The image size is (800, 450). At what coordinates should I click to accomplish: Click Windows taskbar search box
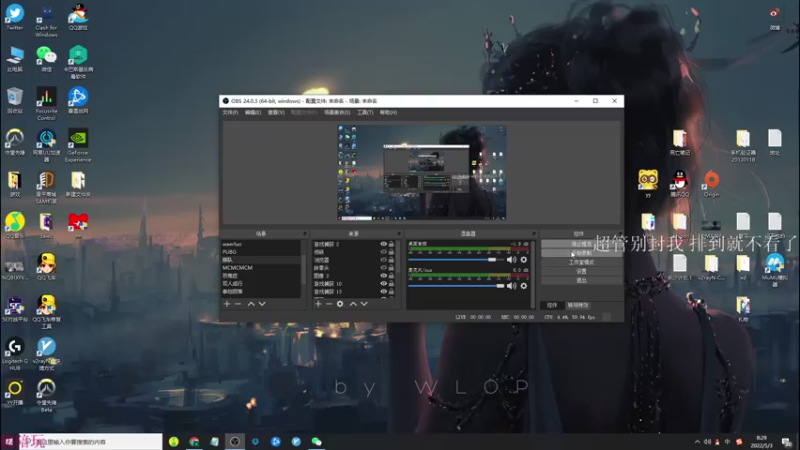90,442
